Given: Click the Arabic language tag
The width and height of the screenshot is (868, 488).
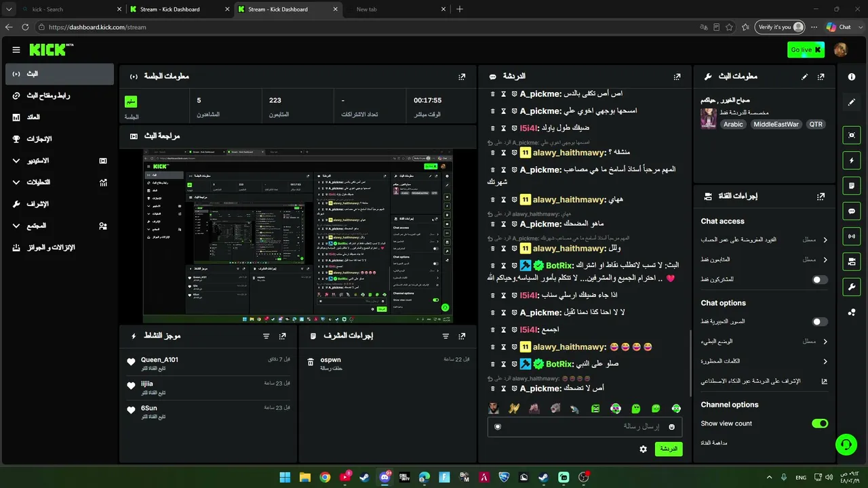Looking at the screenshot, I should pos(733,125).
